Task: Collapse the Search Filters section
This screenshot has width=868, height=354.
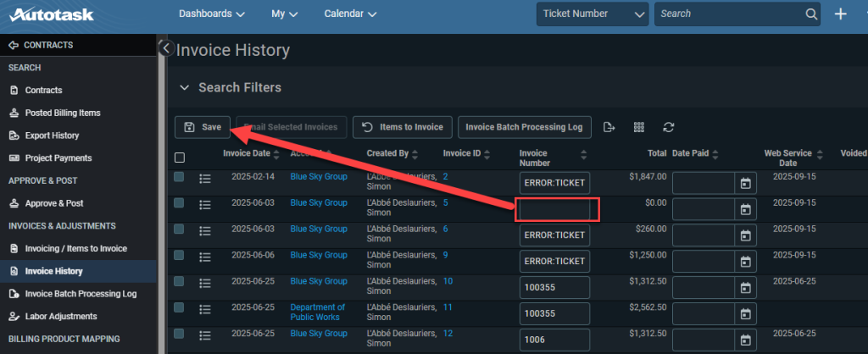Action: [x=186, y=87]
